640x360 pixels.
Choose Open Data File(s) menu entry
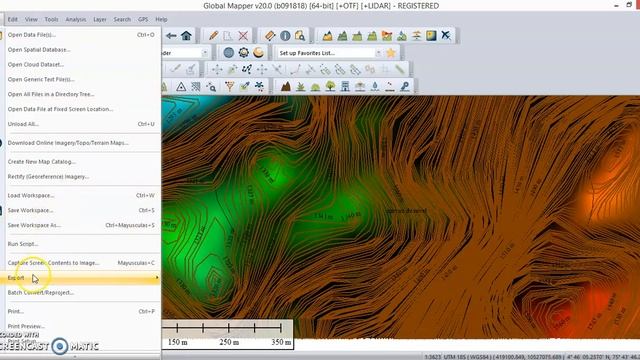(x=82, y=35)
